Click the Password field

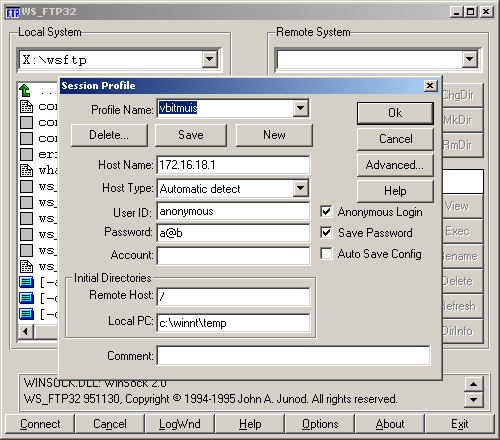(233, 233)
